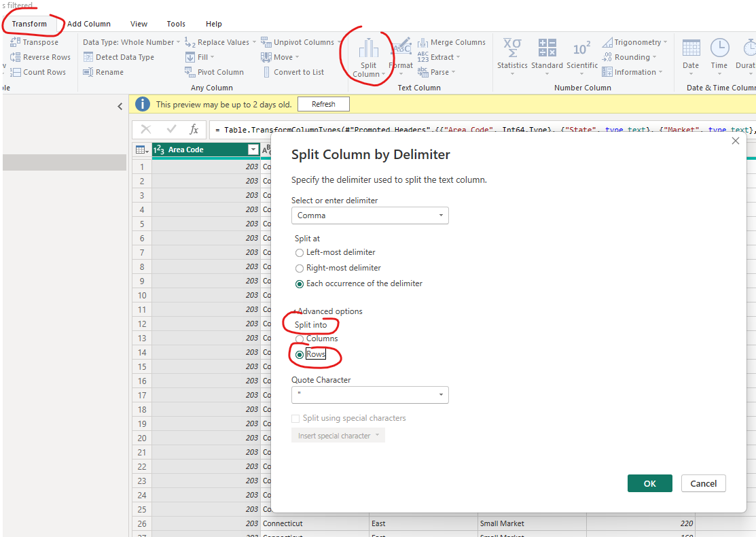Click the Statistics sigma icon
Image resolution: width=756 pixels, height=537 pixels.
click(512, 48)
